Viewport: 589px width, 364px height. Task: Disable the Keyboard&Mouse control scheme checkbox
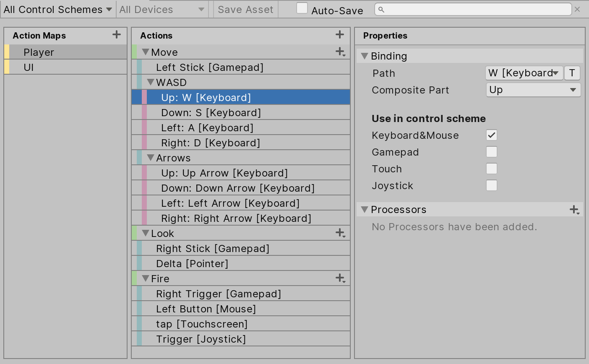(x=491, y=135)
